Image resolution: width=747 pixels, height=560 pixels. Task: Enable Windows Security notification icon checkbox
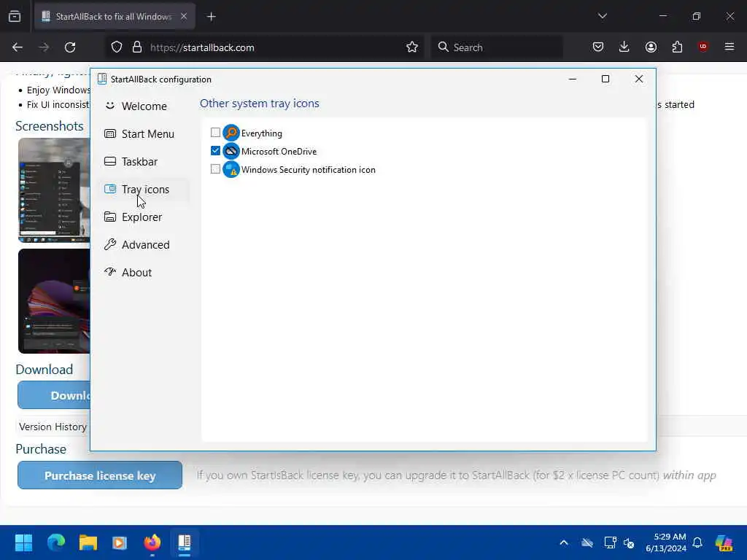215,169
